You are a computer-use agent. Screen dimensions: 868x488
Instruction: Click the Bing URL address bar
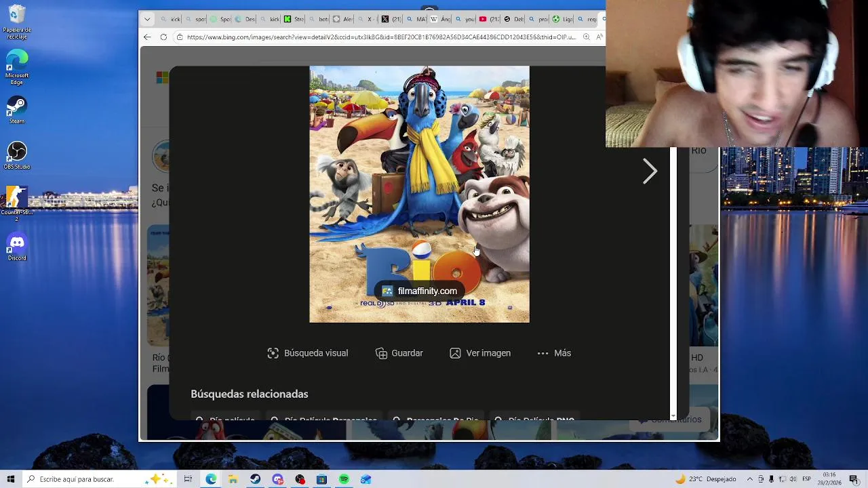click(381, 37)
